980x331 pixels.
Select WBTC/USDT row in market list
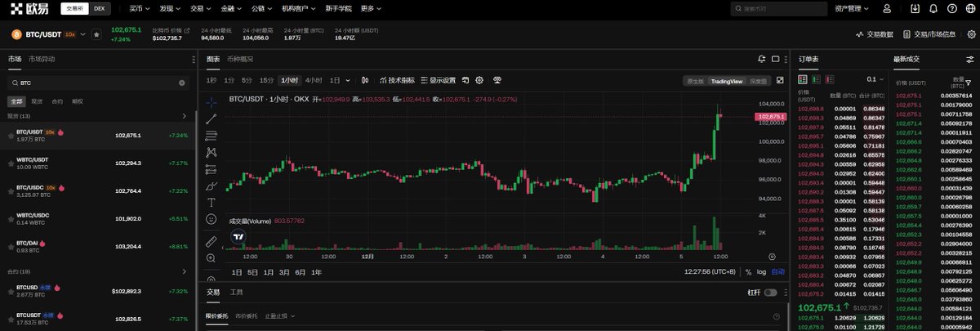[x=98, y=163]
